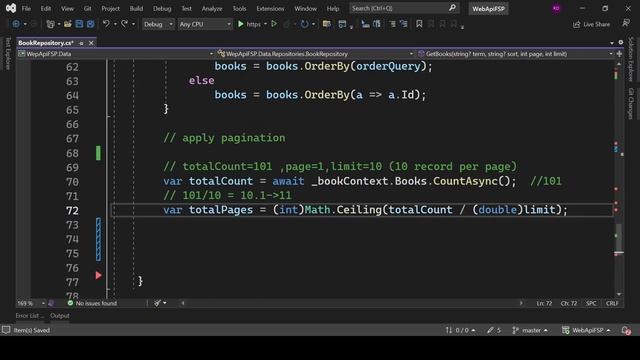
Task: Click the open file folder icon
Action: (68, 24)
